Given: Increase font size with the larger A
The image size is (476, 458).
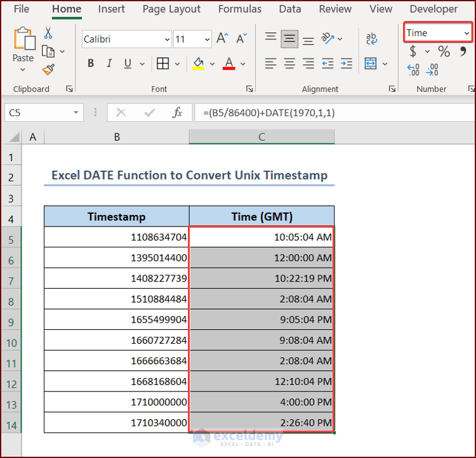Looking at the screenshot, I should [222, 39].
